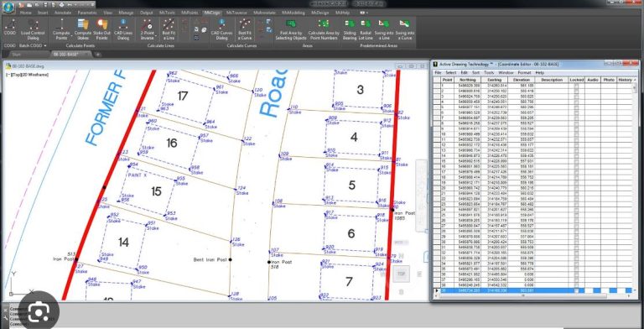This screenshot has height=329, width=644.
Task: Click the Coordinate Editor title bar icon
Action: tap(435, 64)
